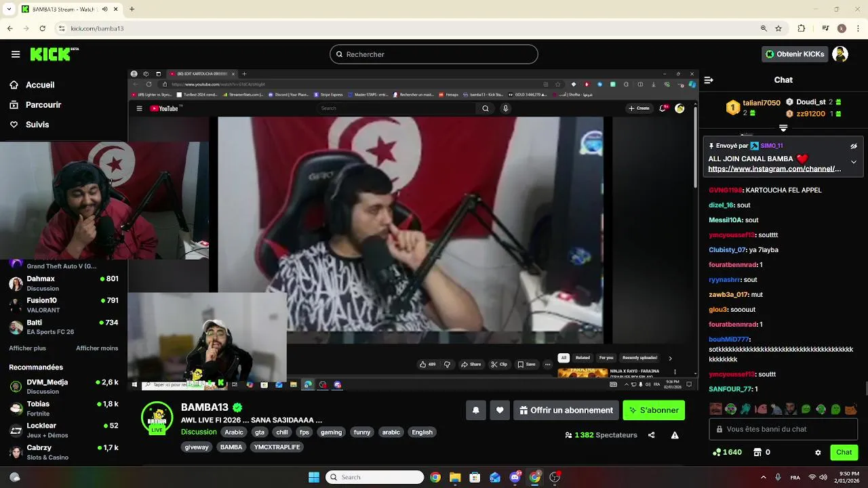Open Tobias recommended channel
Viewport: 868px width, 488px height.
(x=63, y=408)
